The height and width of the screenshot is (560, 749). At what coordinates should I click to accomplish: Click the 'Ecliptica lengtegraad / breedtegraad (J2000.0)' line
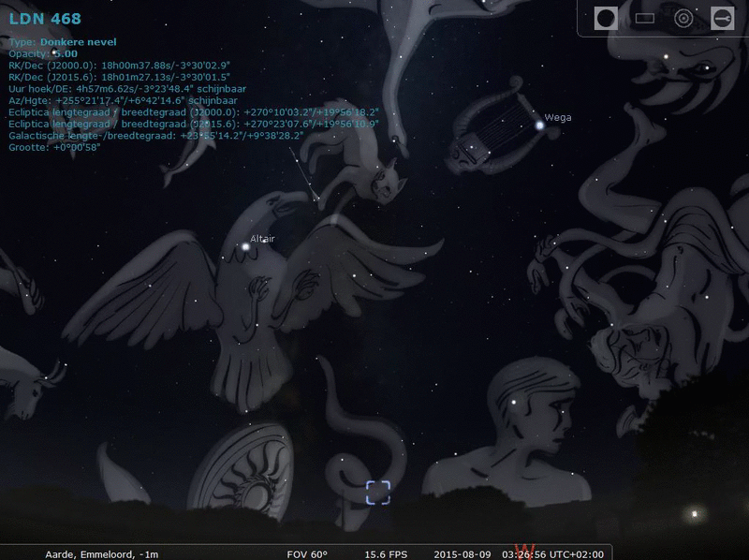(194, 112)
